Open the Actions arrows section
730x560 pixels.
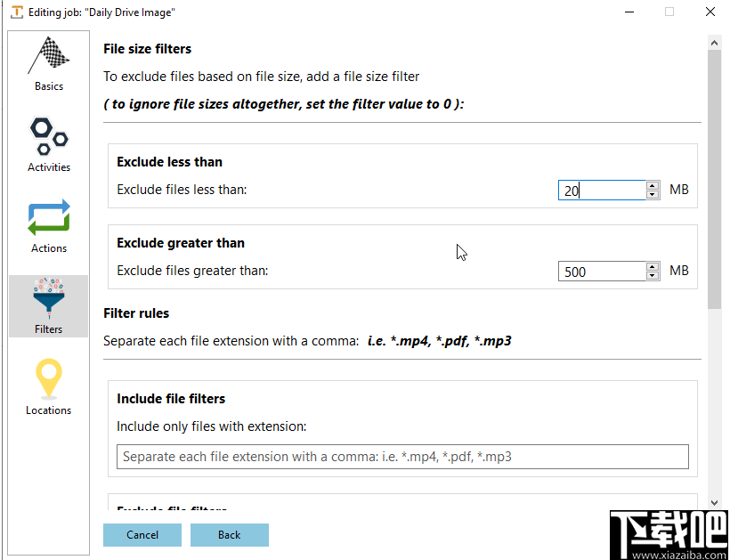click(49, 224)
